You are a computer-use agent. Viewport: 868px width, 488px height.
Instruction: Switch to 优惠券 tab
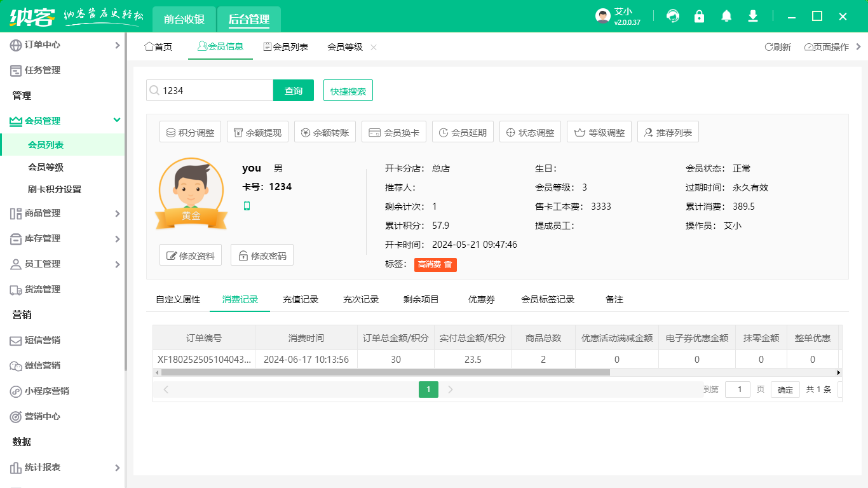[482, 299]
